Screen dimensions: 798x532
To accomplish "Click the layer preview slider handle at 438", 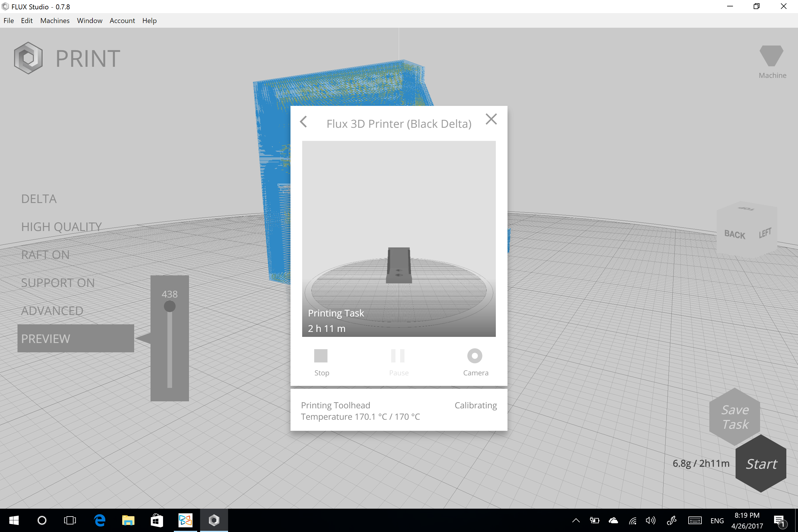I will pos(170,306).
